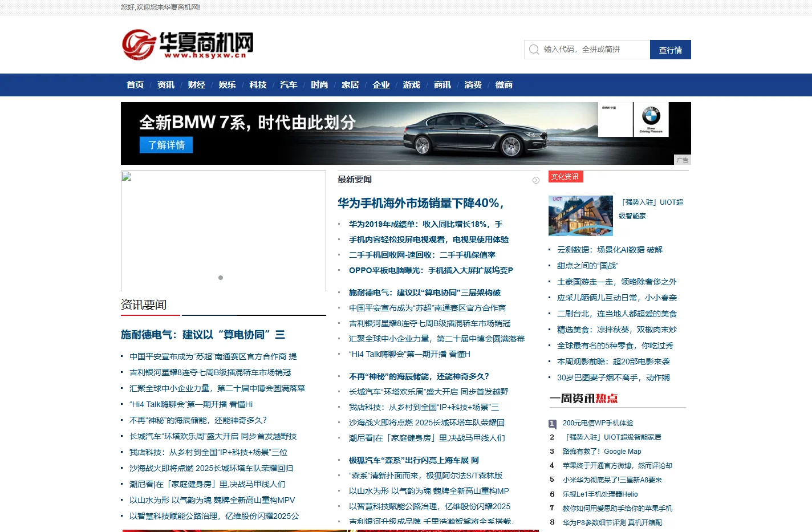This screenshot has width=812, height=532.
Task: Open 长城汽车“环塔欢乐周” link in left list
Action: (x=213, y=436)
